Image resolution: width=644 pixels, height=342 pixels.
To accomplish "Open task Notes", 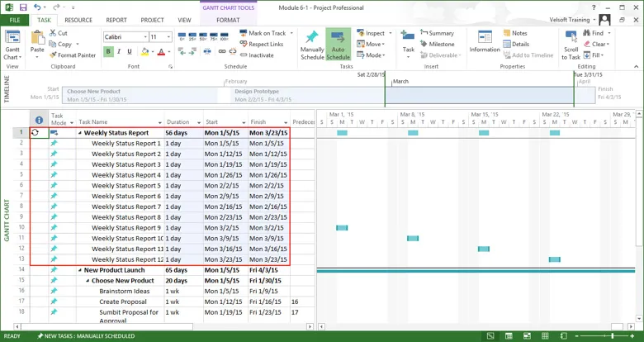I will (x=515, y=33).
